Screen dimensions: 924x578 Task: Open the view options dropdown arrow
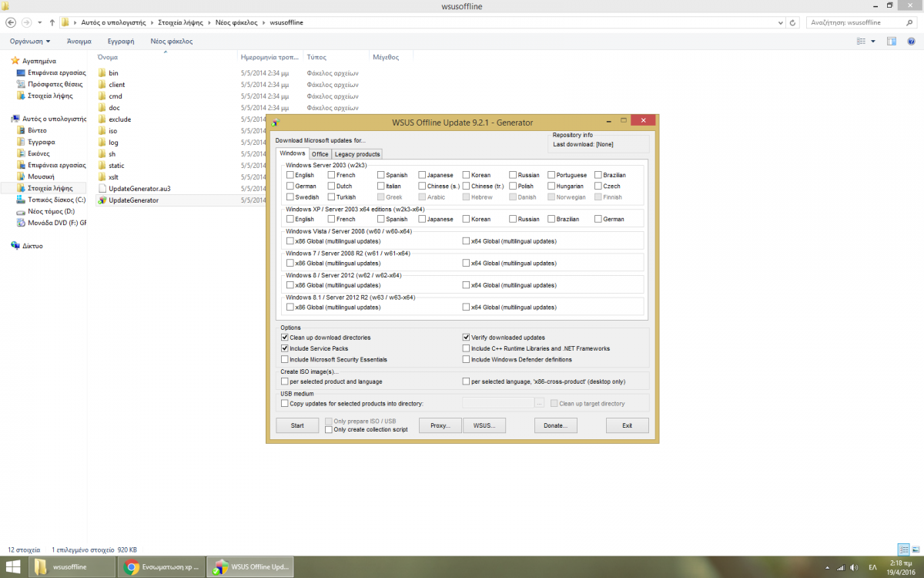point(872,41)
